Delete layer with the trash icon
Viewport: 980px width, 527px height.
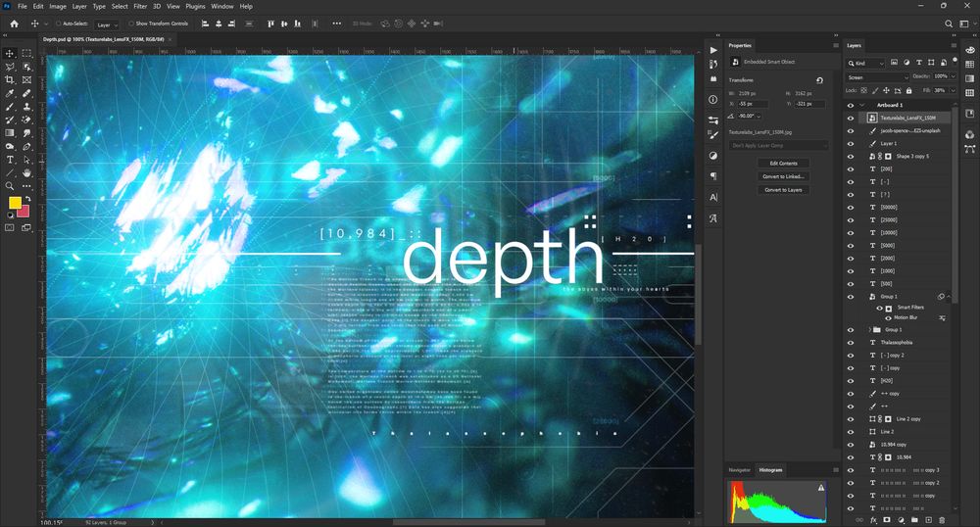coord(942,520)
